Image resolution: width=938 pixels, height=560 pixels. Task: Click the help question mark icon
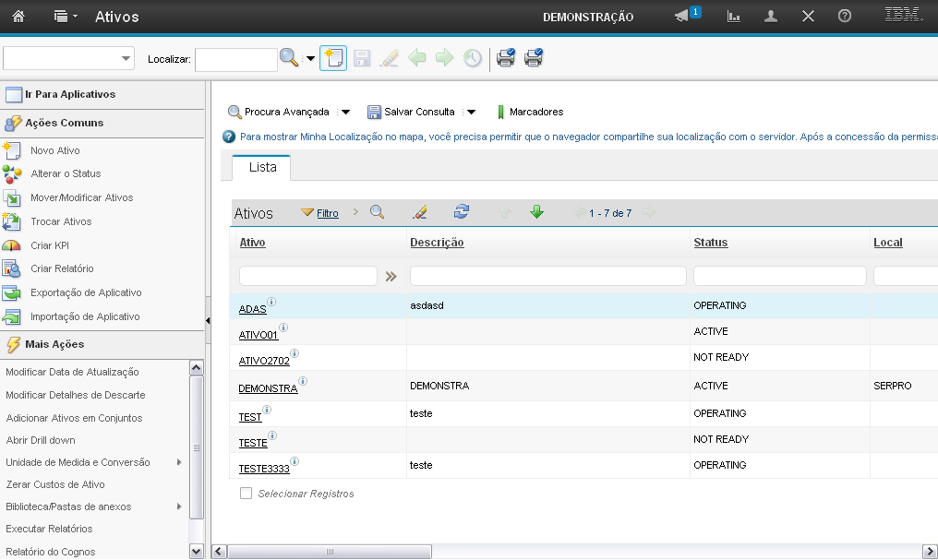[844, 17]
